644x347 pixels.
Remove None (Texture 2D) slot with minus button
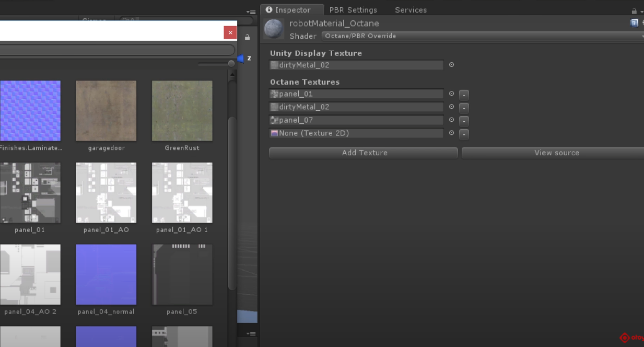tap(464, 134)
